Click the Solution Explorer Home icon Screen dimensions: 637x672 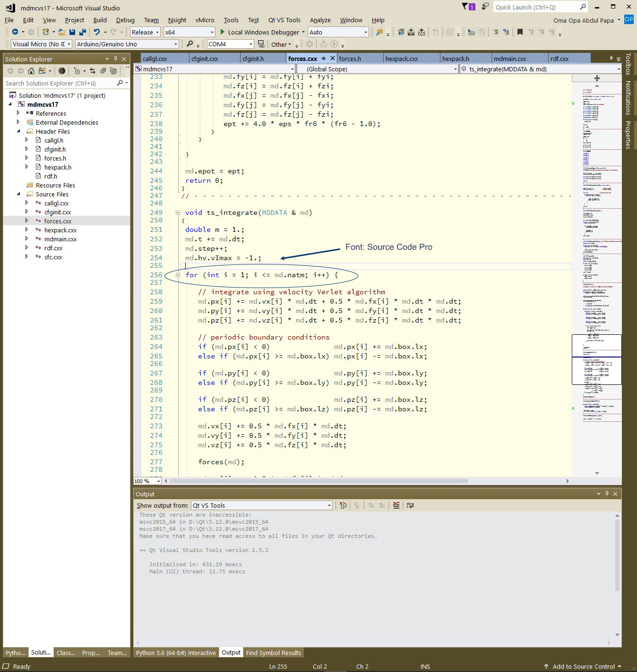click(31, 71)
